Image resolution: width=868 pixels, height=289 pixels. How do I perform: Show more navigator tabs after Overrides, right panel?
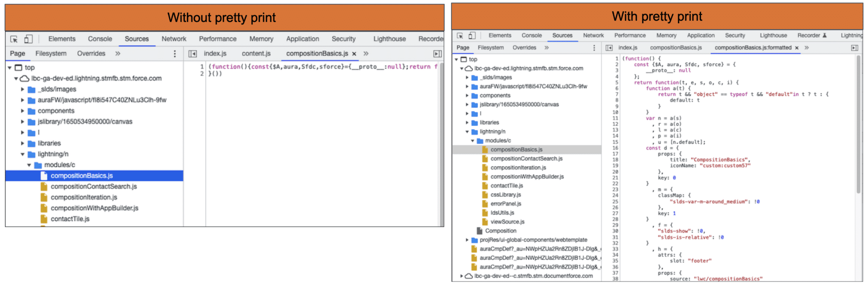pos(547,48)
